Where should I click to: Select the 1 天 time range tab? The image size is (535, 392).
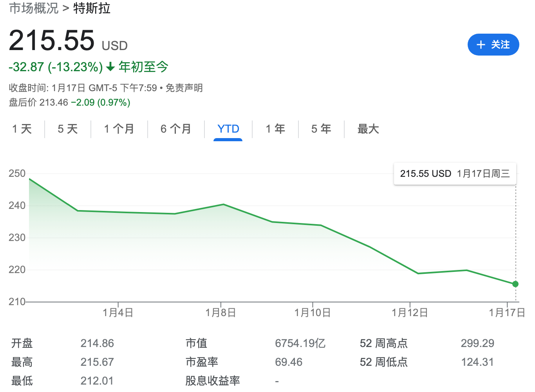(x=22, y=129)
